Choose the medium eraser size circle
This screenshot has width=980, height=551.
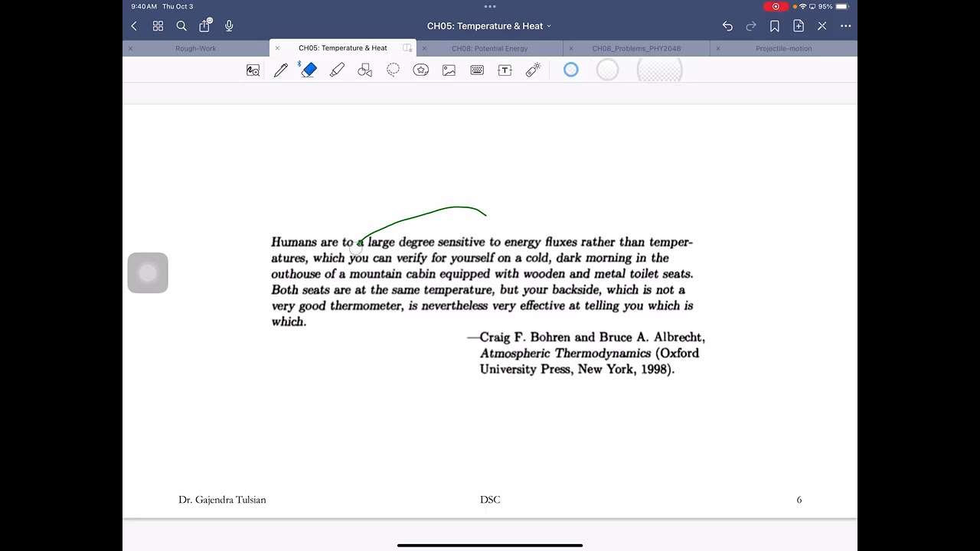pos(607,70)
